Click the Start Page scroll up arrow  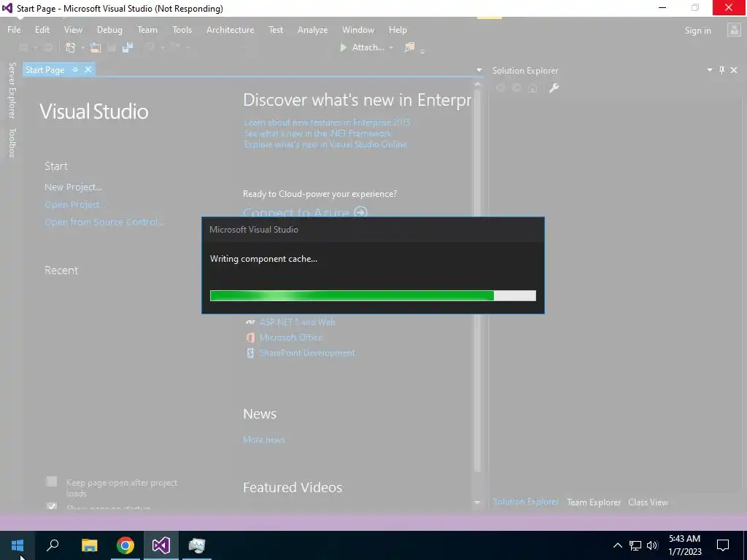coord(477,85)
